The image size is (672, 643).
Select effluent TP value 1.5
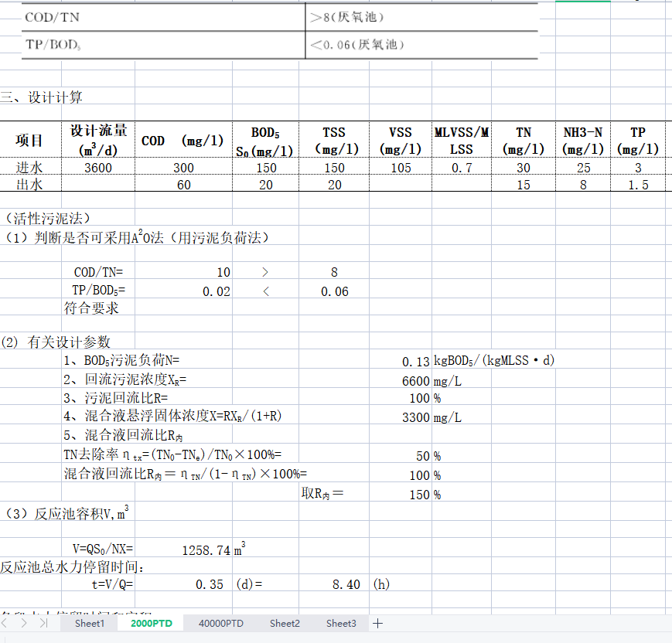pos(638,185)
